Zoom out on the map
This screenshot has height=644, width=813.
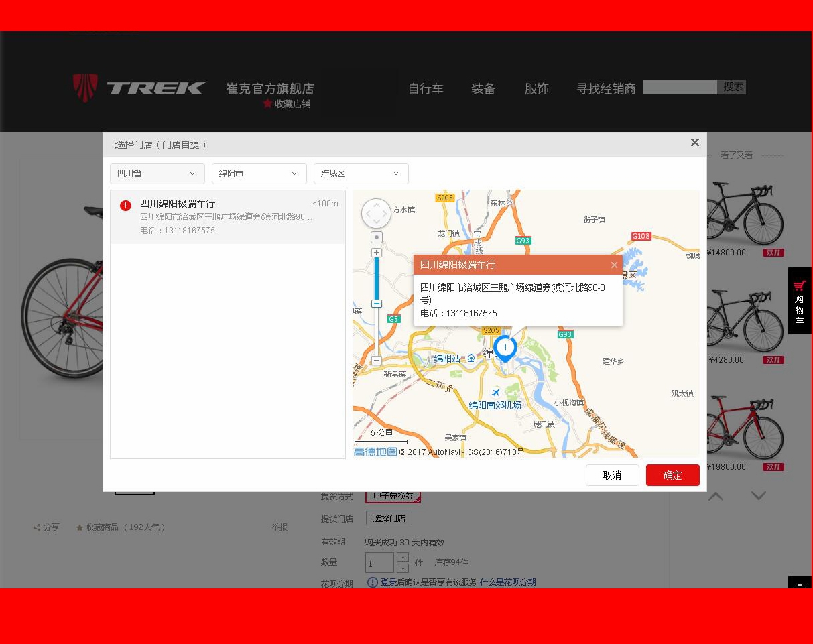click(x=377, y=361)
